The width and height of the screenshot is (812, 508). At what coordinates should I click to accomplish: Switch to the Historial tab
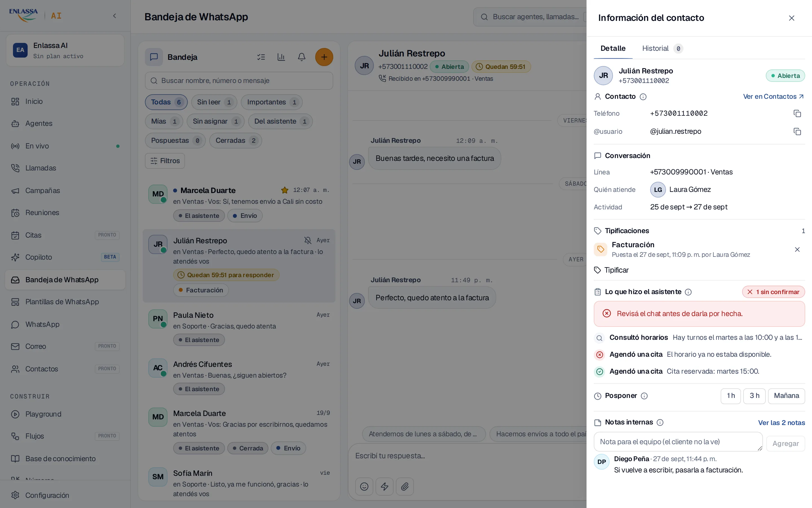(662, 48)
